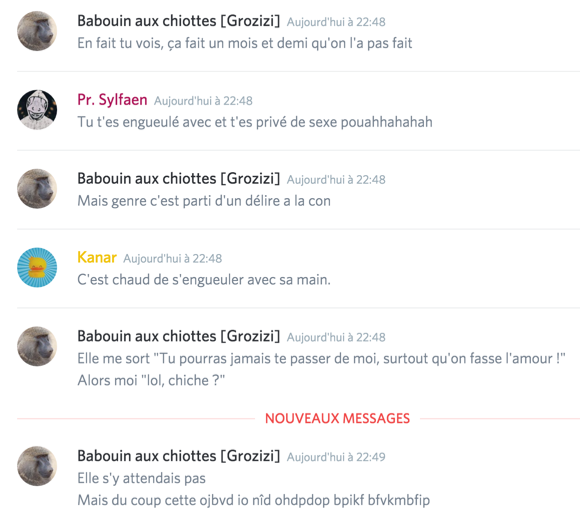This screenshot has width=580, height=523.
Task: Click the message starting 'En fait tu vois'
Action: [245, 43]
